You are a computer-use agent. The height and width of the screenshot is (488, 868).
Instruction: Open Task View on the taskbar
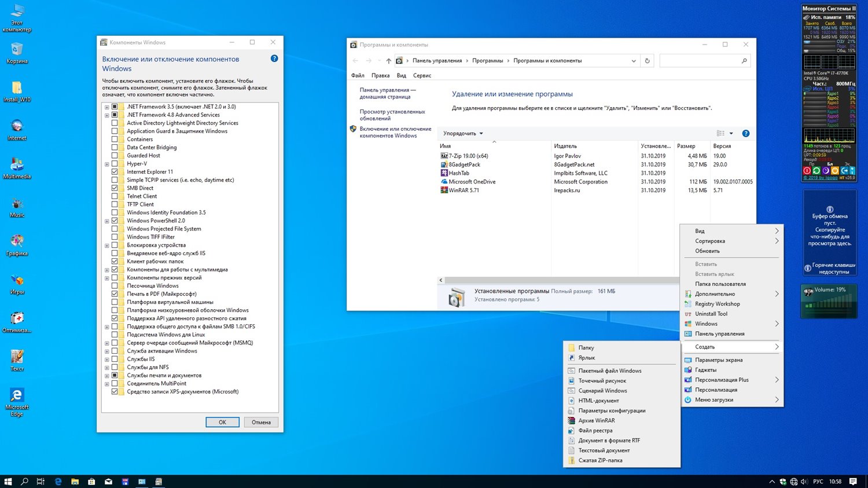point(41,481)
